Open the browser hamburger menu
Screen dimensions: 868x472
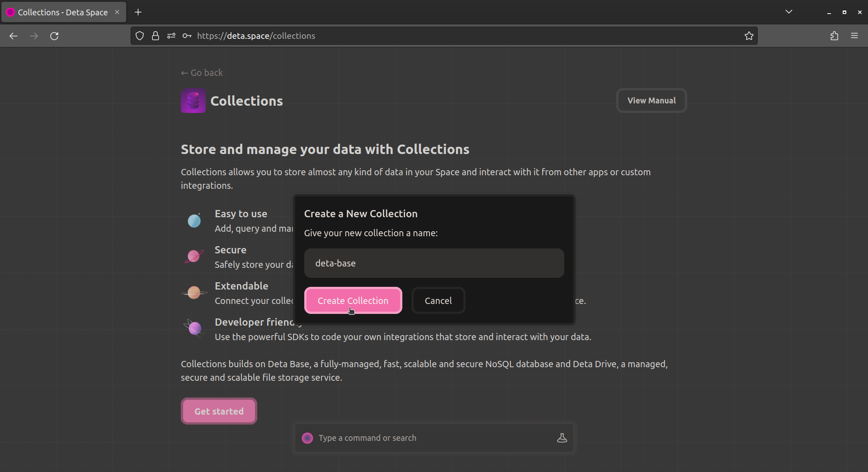pyautogui.click(x=854, y=36)
